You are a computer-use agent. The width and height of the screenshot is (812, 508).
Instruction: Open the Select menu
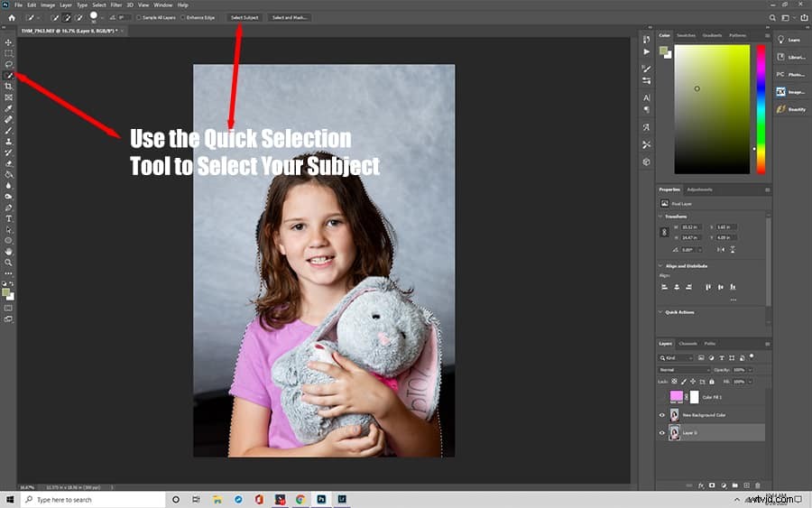99,5
